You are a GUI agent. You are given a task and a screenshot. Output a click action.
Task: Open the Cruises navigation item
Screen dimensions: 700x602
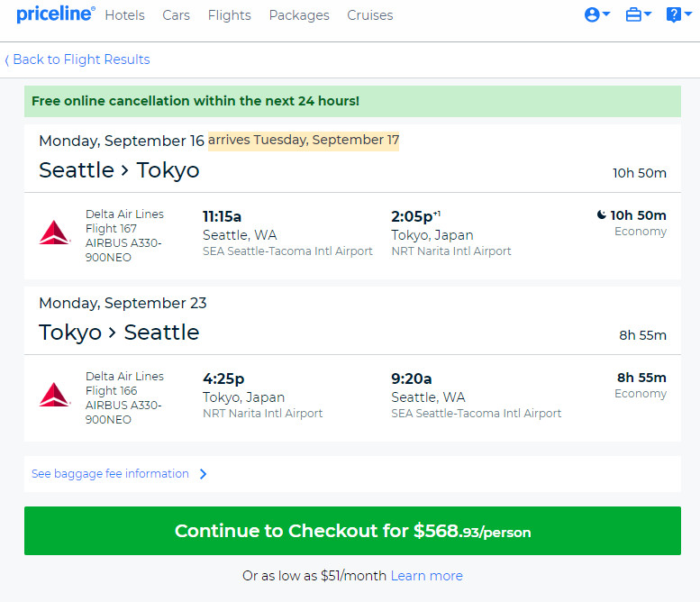[x=370, y=15]
